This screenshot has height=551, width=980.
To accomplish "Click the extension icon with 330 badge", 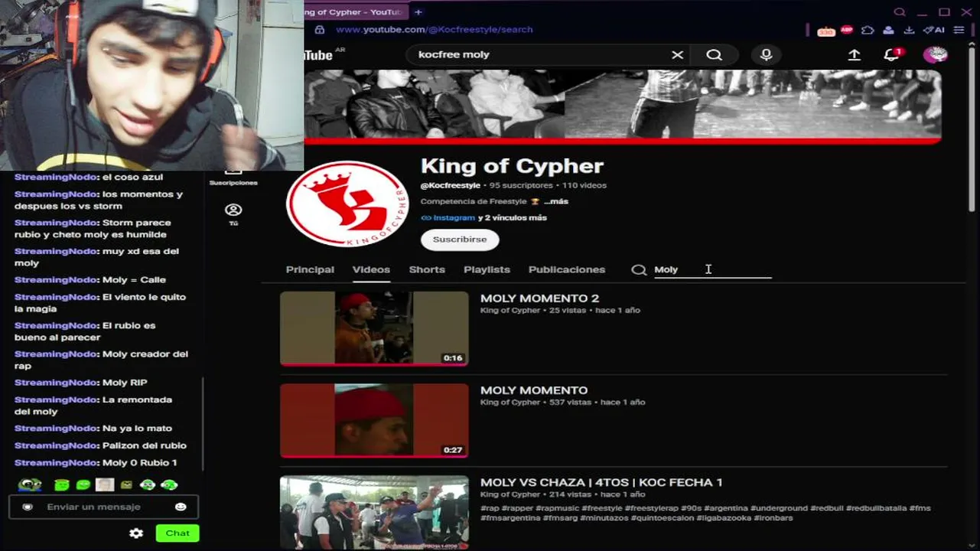I will pyautogui.click(x=826, y=31).
